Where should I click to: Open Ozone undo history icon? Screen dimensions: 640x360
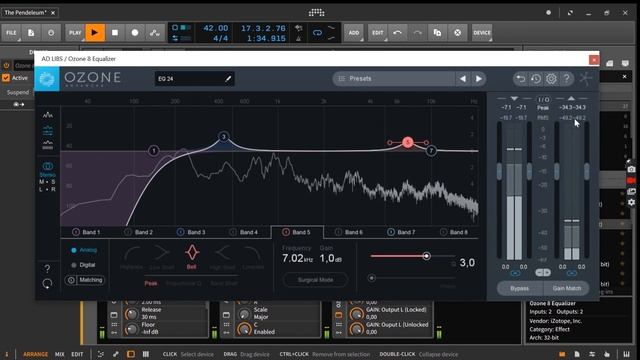(536, 78)
